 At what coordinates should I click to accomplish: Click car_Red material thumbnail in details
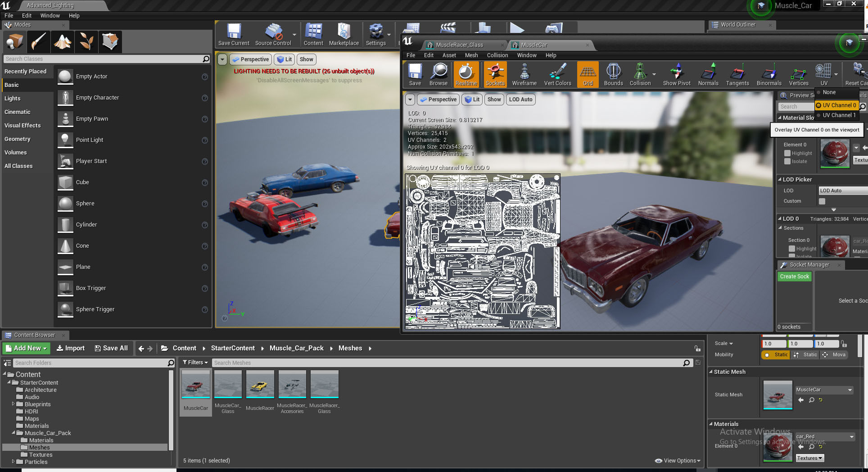pyautogui.click(x=778, y=446)
